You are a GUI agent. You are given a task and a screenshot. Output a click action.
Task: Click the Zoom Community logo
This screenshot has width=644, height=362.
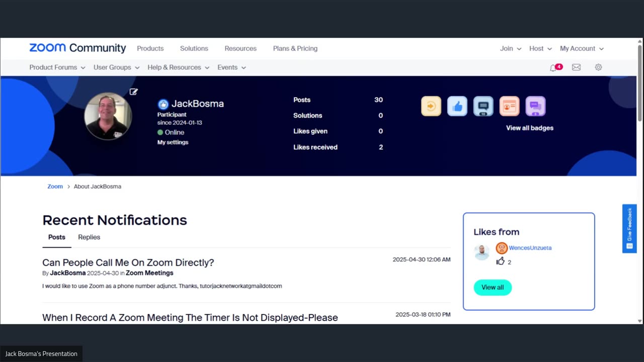pyautogui.click(x=77, y=48)
